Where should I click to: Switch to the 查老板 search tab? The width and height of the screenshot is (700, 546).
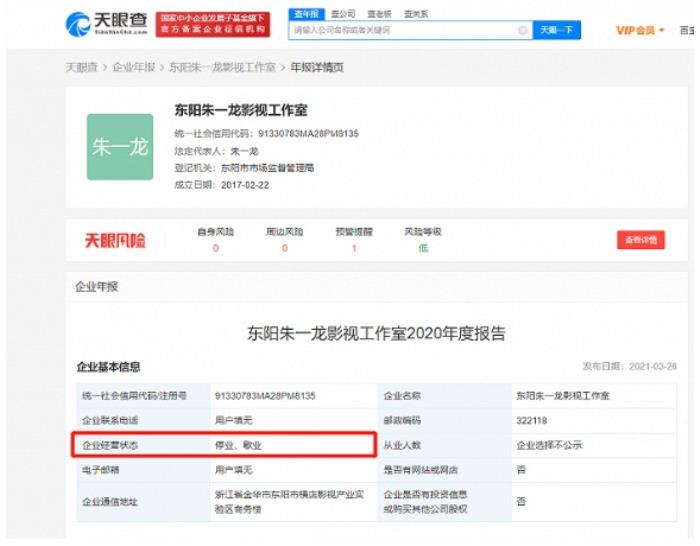[x=379, y=14]
